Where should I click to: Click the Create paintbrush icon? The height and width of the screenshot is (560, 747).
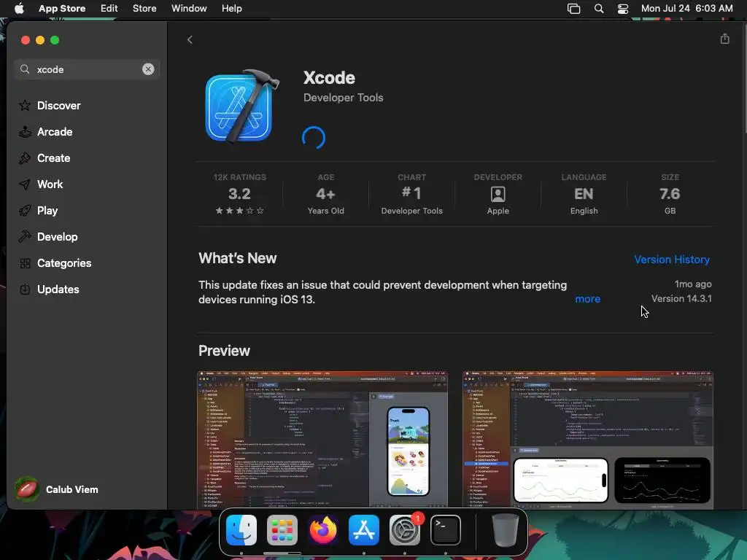click(25, 158)
